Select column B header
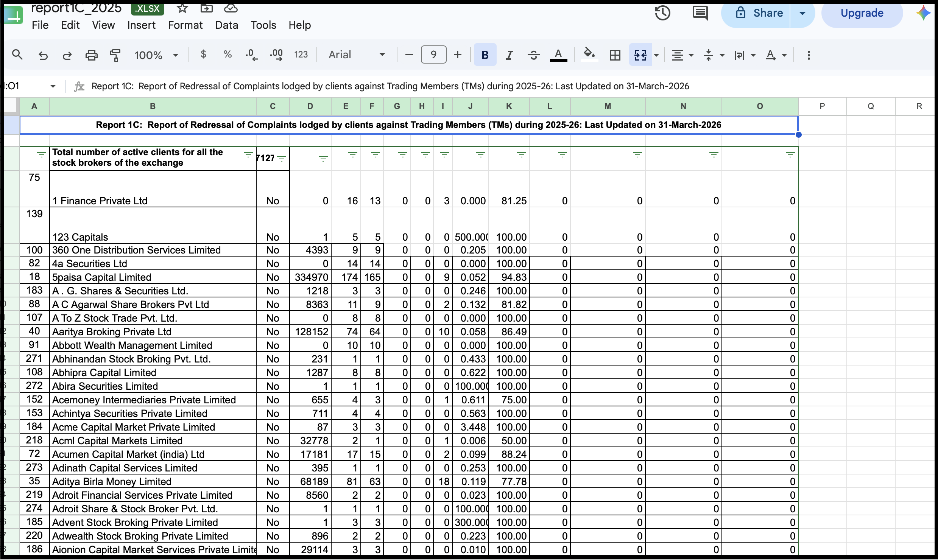The image size is (938, 560). pyautogui.click(x=153, y=106)
